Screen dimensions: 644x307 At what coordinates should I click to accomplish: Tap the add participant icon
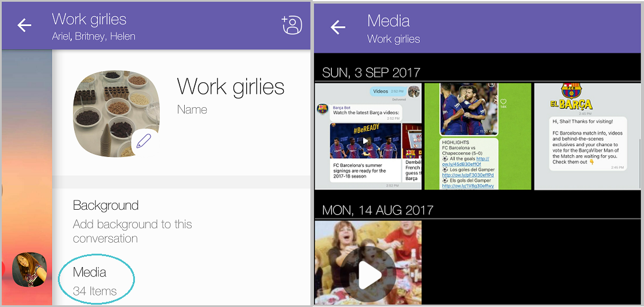click(x=292, y=25)
